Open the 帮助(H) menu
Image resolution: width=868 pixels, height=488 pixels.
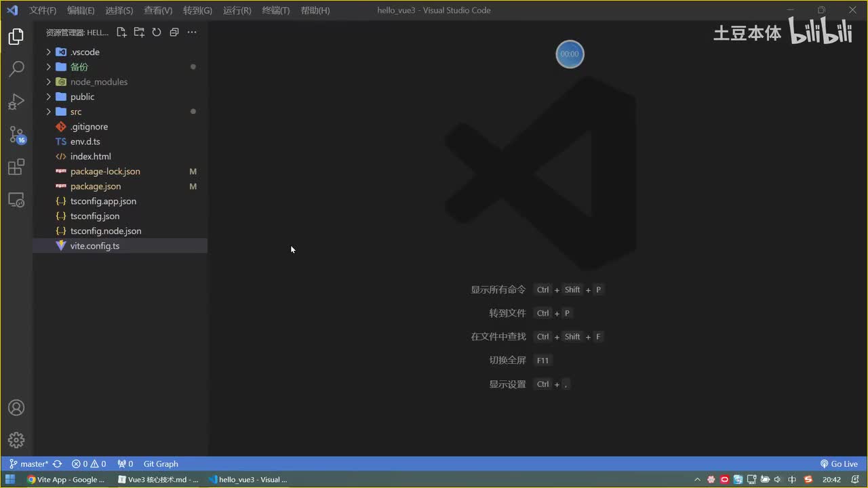pos(315,10)
